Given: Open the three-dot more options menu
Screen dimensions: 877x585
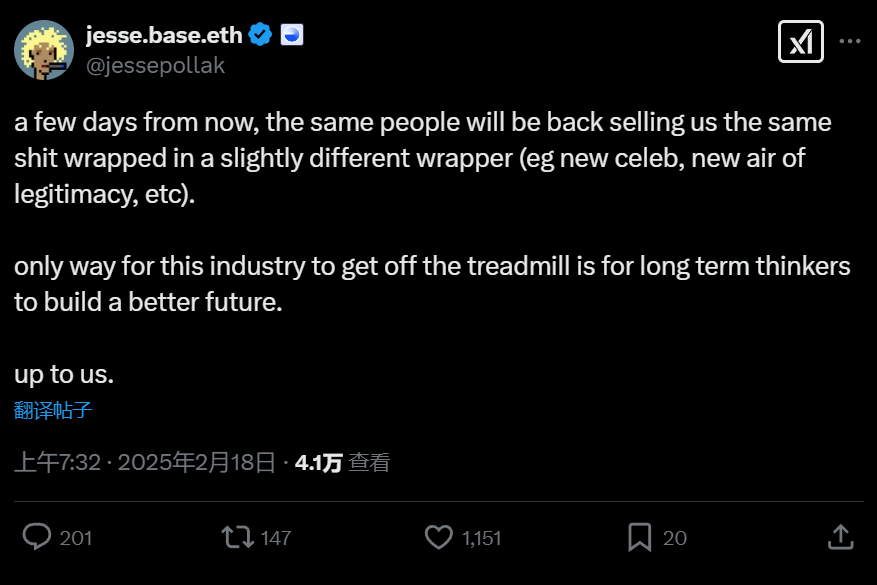Looking at the screenshot, I should click(x=849, y=41).
